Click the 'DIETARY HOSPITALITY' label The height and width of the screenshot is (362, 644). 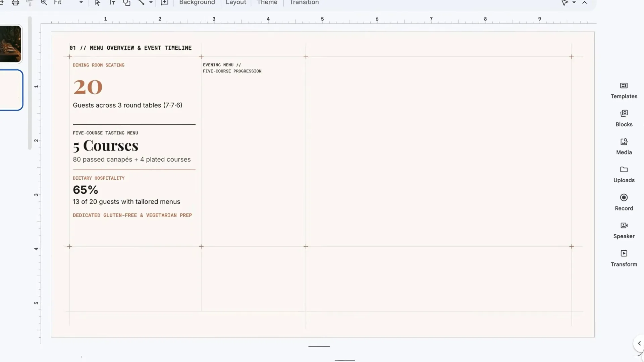coord(99,178)
